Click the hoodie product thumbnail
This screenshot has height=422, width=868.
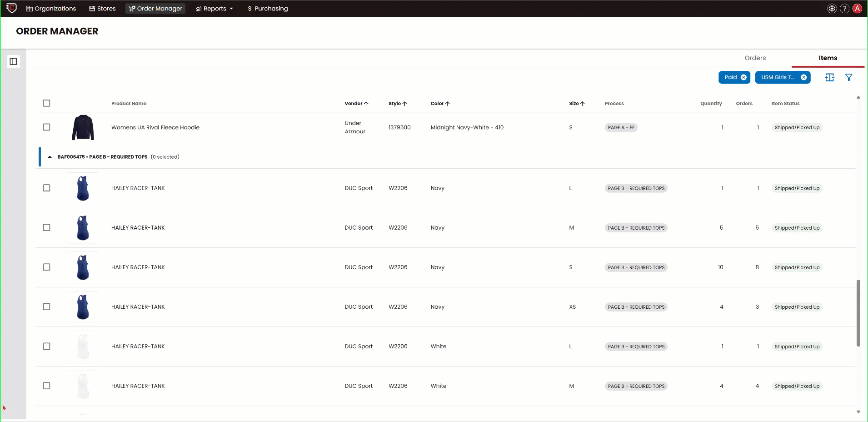[x=83, y=127]
